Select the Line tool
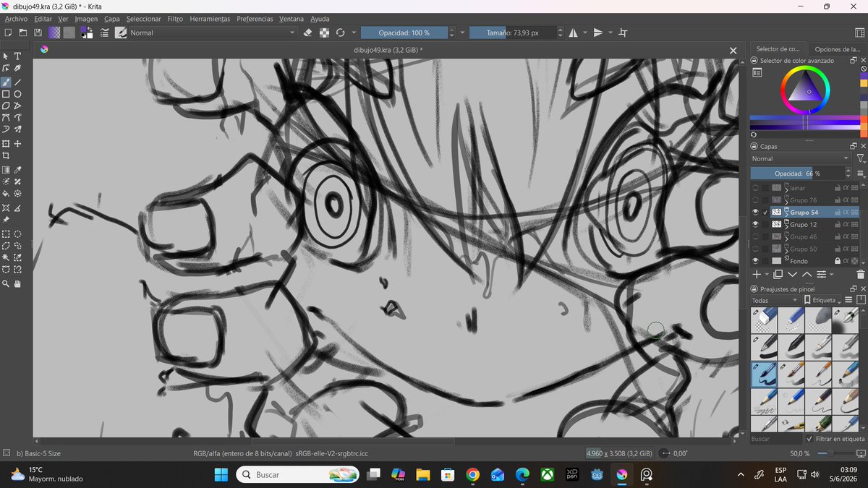Viewport: 868px width, 488px height. tap(17, 82)
